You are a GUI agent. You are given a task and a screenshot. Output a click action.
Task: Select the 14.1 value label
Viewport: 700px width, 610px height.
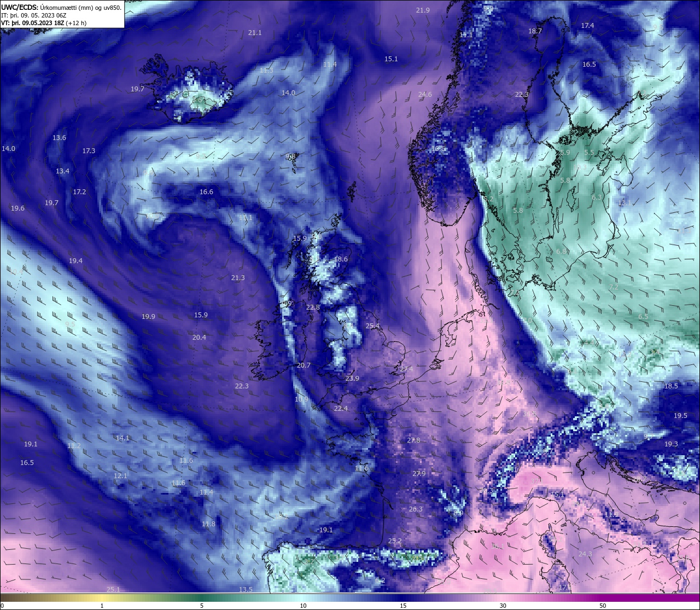122,438
